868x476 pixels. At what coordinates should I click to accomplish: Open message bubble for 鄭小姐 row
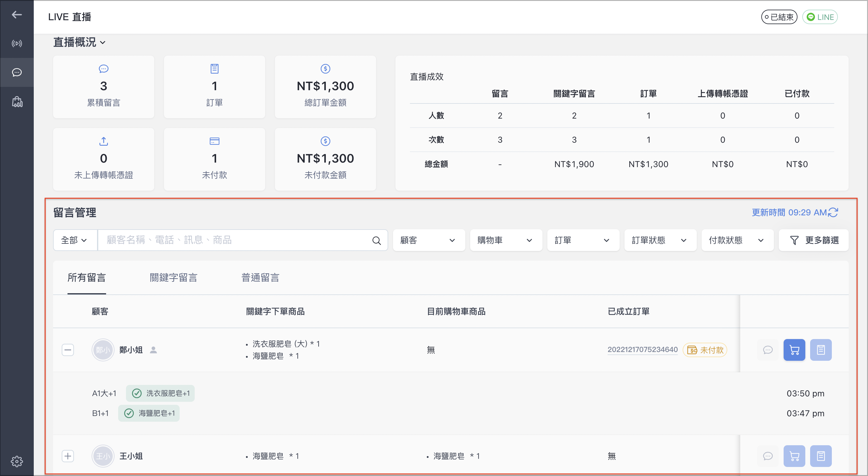[x=768, y=350]
